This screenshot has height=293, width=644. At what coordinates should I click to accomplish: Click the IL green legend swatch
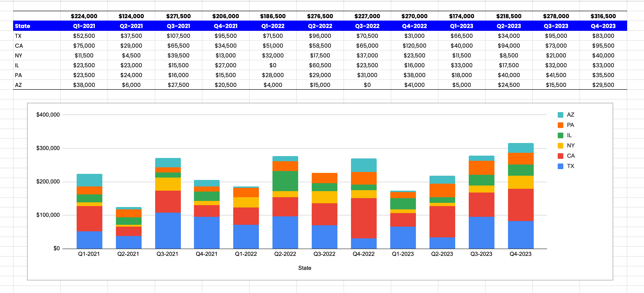coord(560,135)
